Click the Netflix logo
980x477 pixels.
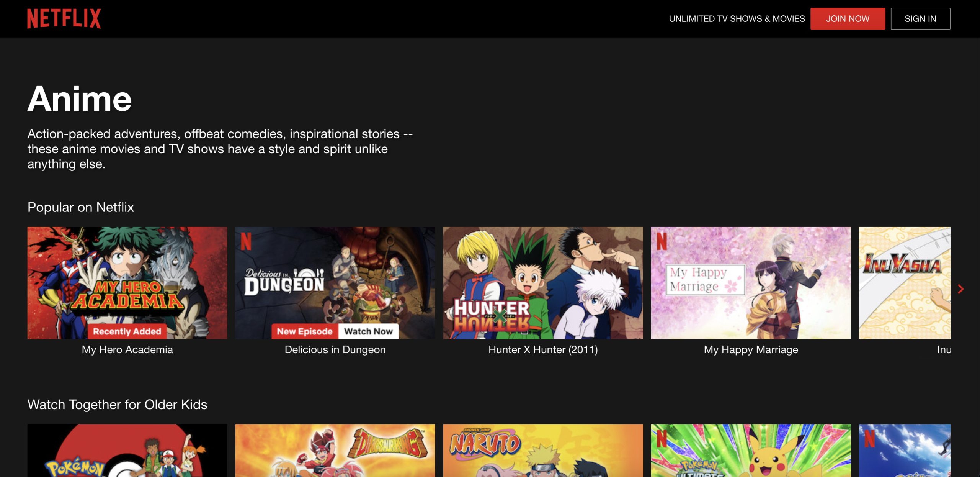point(64,18)
